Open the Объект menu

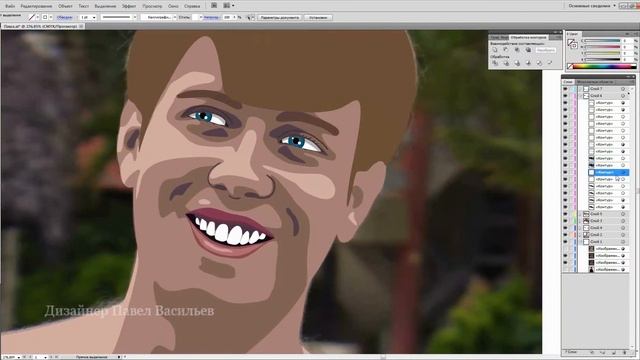(x=65, y=6)
